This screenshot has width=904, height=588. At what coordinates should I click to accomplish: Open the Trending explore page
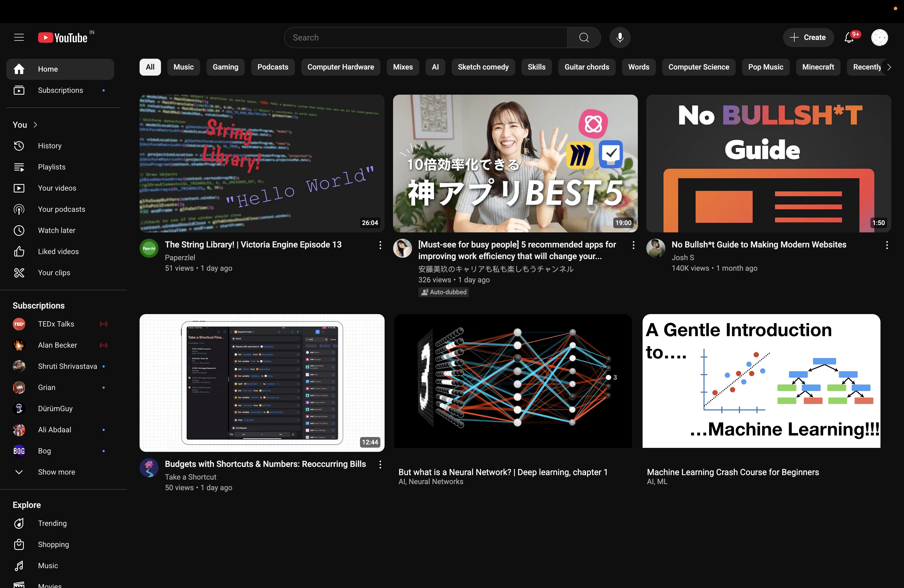52,523
